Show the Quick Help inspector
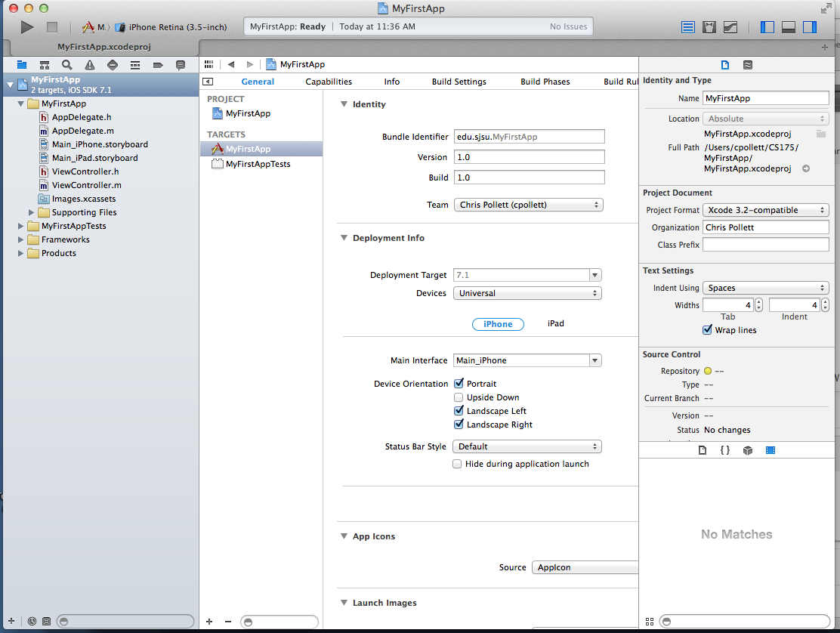 click(x=748, y=65)
